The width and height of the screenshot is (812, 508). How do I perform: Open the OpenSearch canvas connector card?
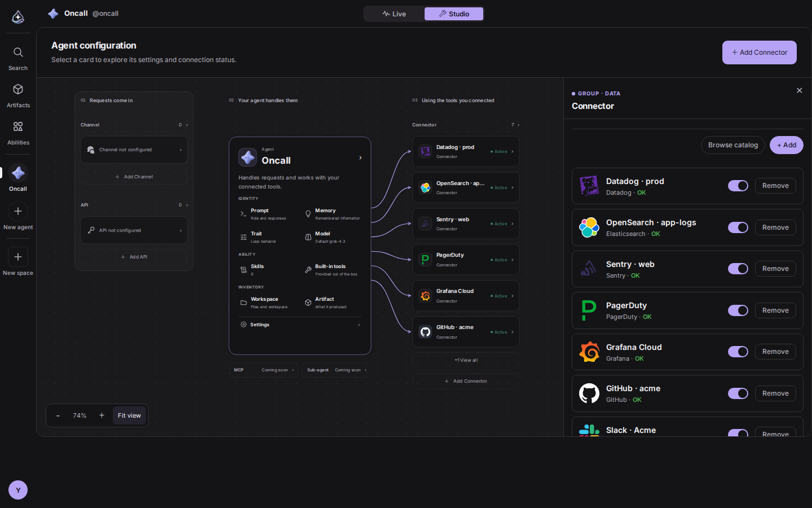click(466, 187)
